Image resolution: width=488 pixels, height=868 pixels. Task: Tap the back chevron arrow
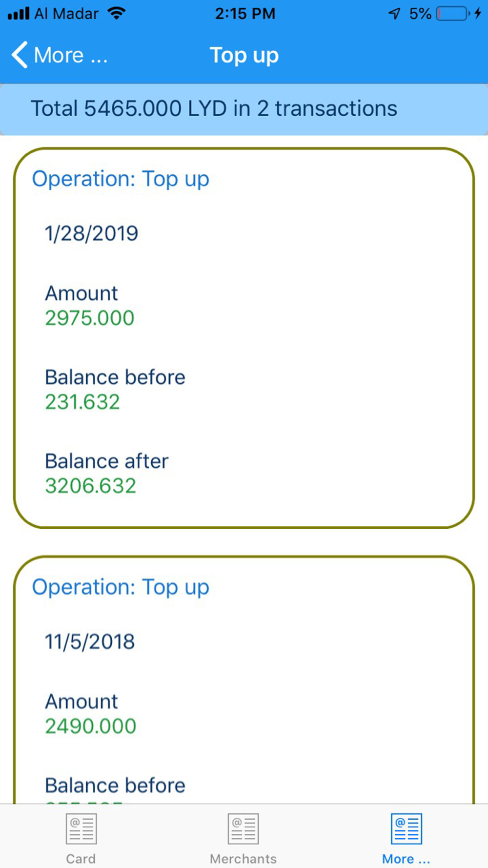tap(20, 55)
